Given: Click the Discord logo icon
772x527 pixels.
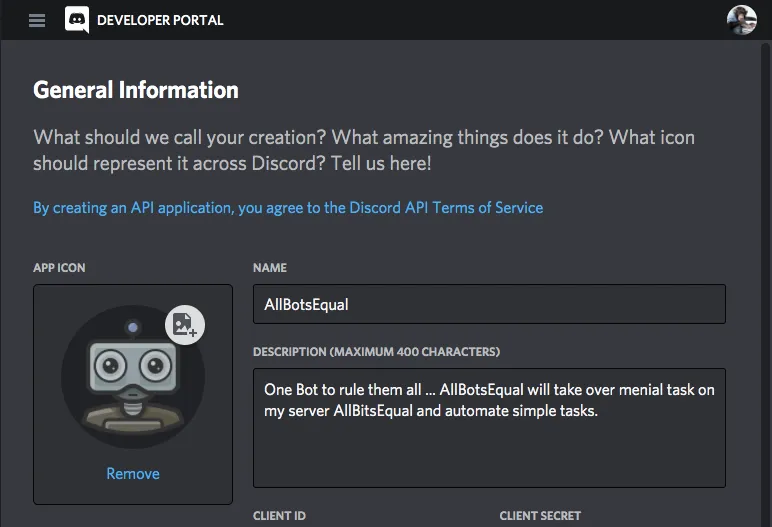Looking at the screenshot, I should (77, 20).
